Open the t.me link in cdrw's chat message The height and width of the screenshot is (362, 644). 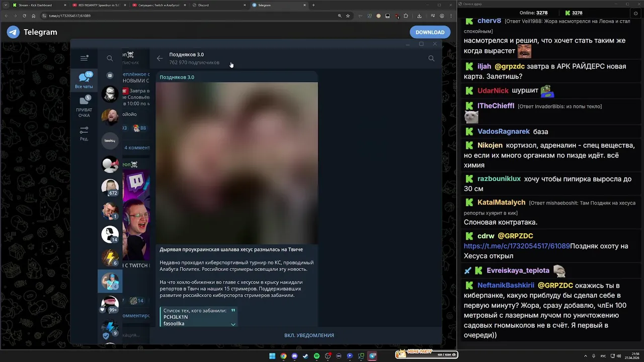coord(517,246)
